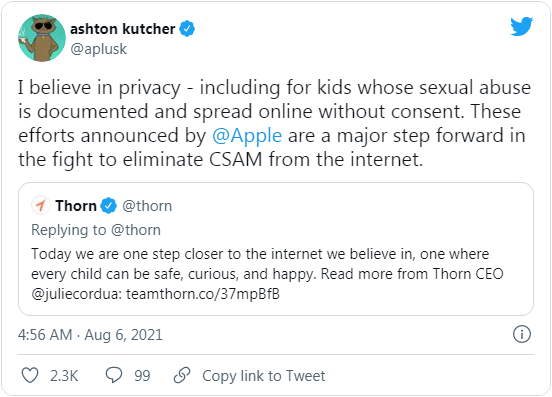Click the chain link icon

click(182, 375)
